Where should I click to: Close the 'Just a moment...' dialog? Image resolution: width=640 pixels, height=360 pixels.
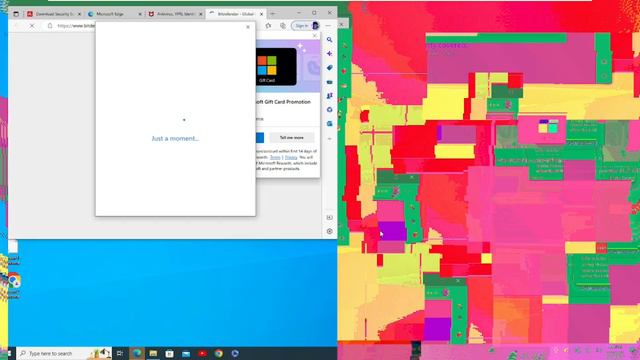pyautogui.click(x=248, y=27)
